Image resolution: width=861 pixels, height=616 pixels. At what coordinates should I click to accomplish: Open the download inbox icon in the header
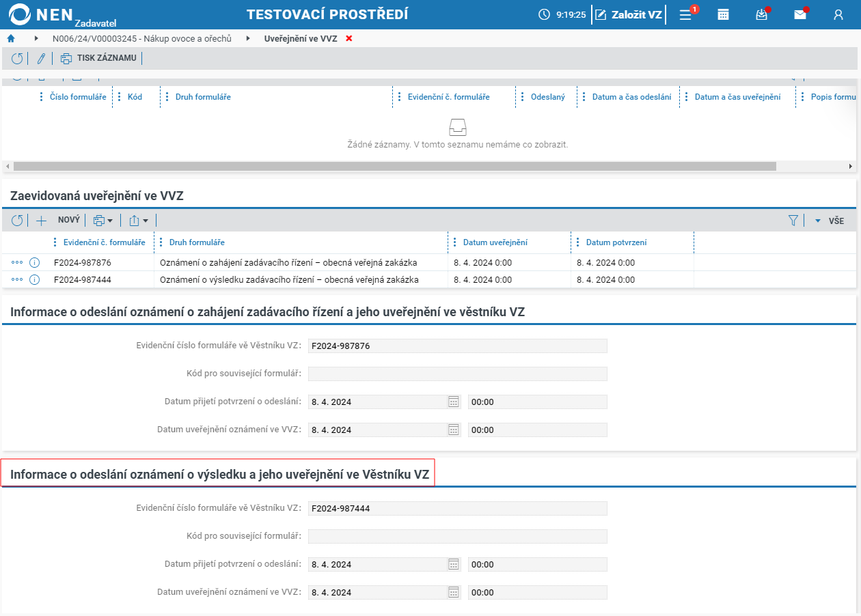coord(762,14)
